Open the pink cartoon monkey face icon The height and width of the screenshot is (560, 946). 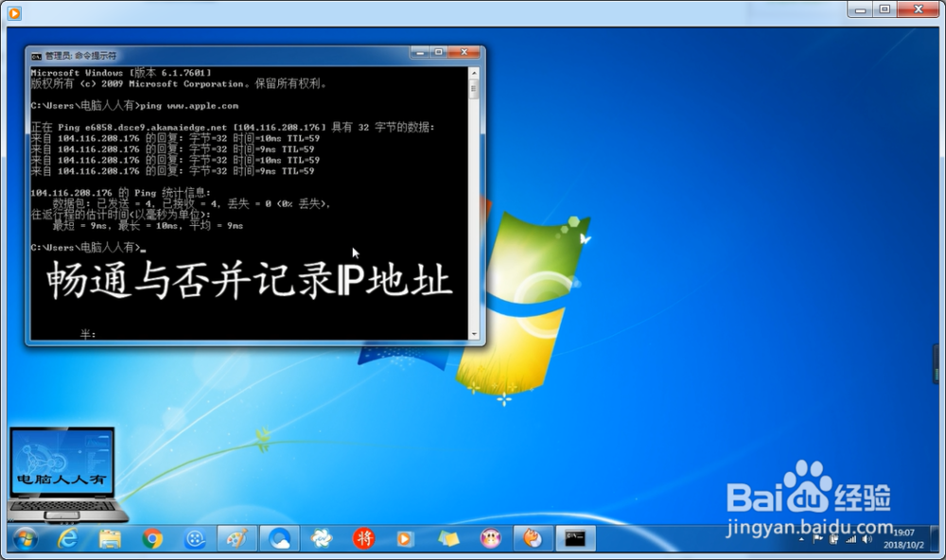click(x=490, y=538)
